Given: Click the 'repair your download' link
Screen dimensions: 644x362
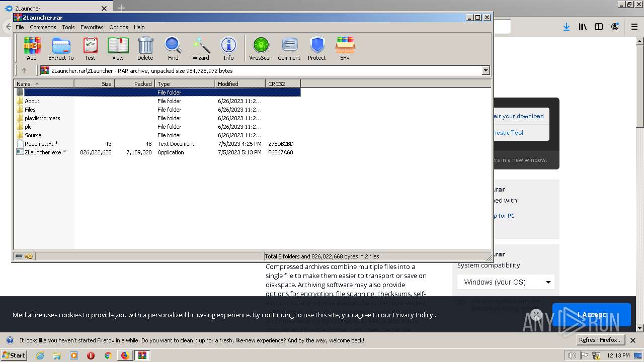Looking at the screenshot, I should point(518,116).
